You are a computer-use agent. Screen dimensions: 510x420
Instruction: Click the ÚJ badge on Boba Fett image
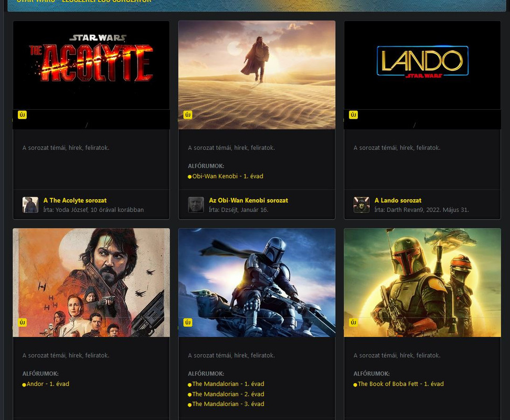click(x=353, y=322)
